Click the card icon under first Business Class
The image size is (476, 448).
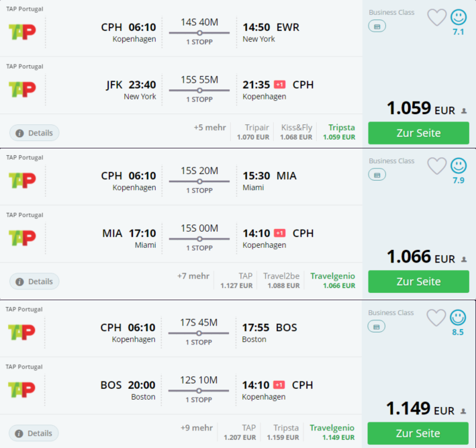tap(377, 26)
